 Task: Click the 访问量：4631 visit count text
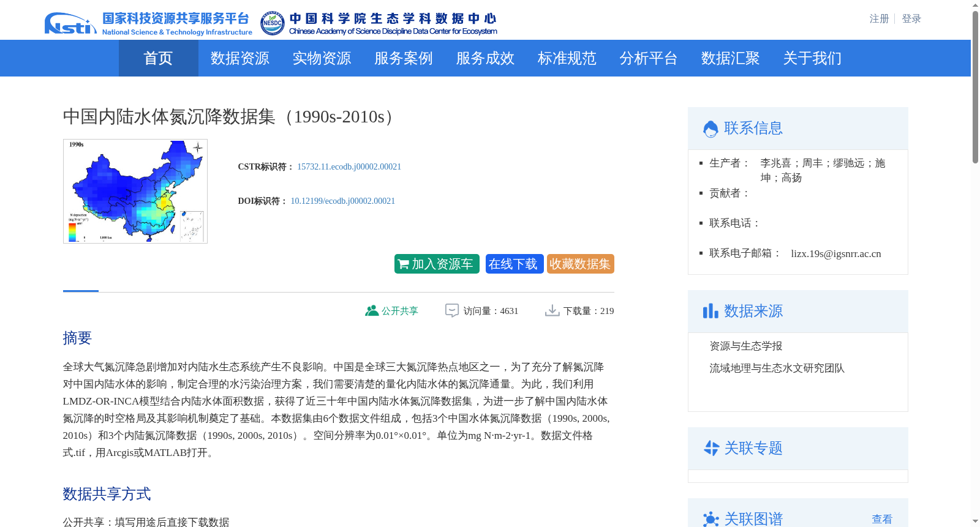click(x=491, y=311)
